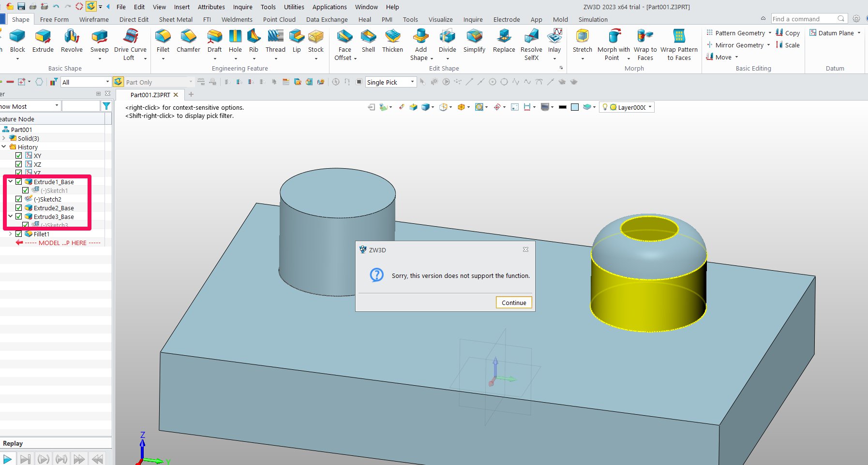Select the Replace tool
The image size is (868, 465).
point(504,41)
